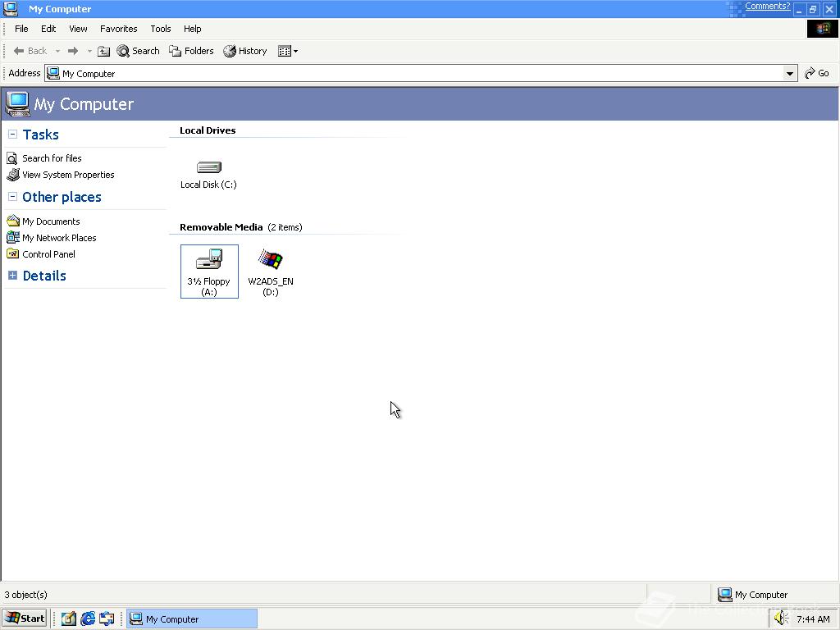Open the File menu
Screen dimensions: 840x630
point(21,29)
